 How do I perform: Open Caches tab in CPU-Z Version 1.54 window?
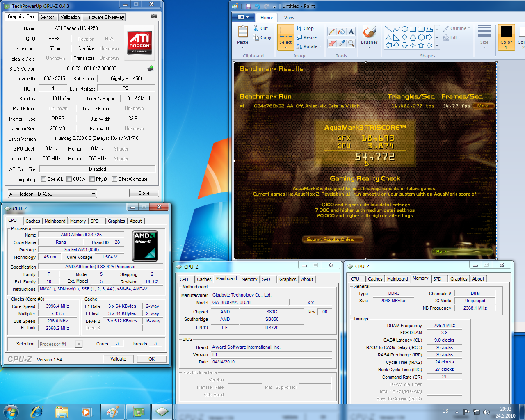point(33,221)
